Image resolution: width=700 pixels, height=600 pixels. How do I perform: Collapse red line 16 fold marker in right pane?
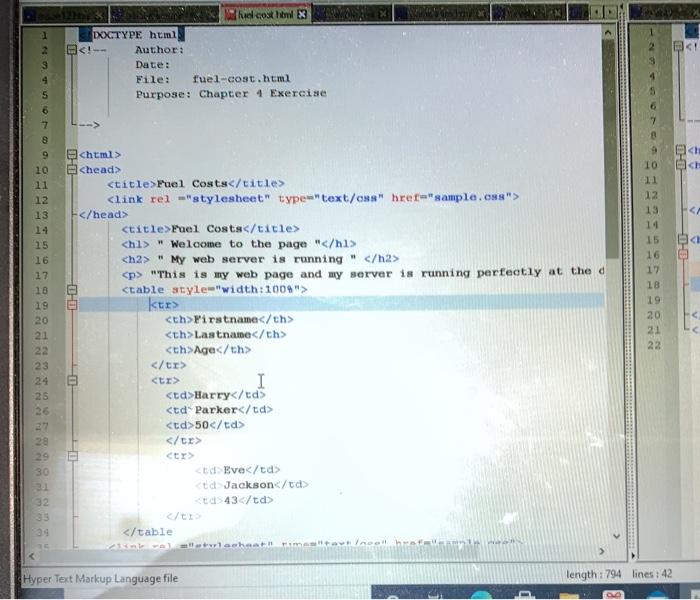683,254
